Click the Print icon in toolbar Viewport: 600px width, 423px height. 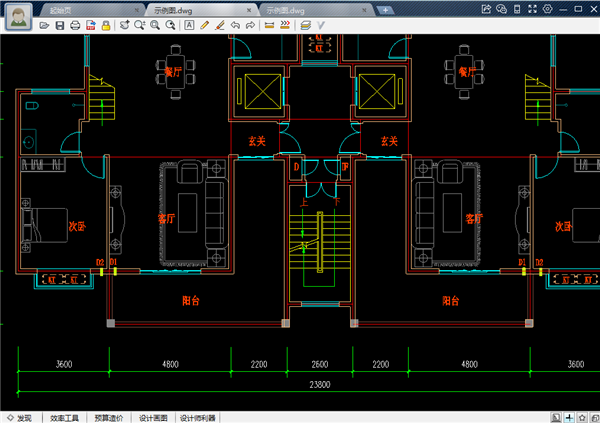75,24
